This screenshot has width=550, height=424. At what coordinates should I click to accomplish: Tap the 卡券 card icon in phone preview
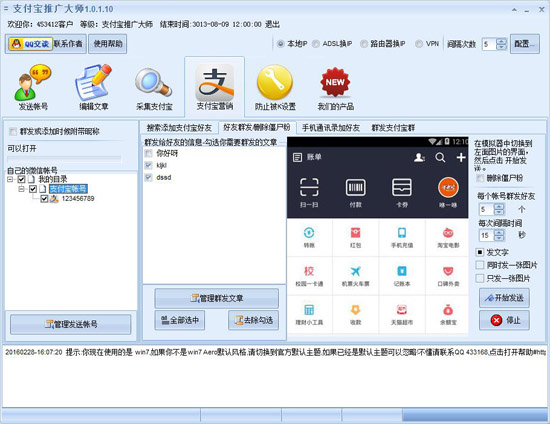coord(402,187)
